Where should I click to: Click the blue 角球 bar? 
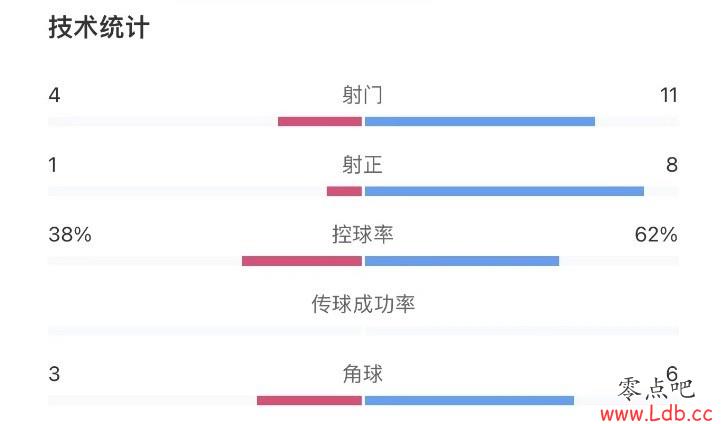[x=469, y=401]
